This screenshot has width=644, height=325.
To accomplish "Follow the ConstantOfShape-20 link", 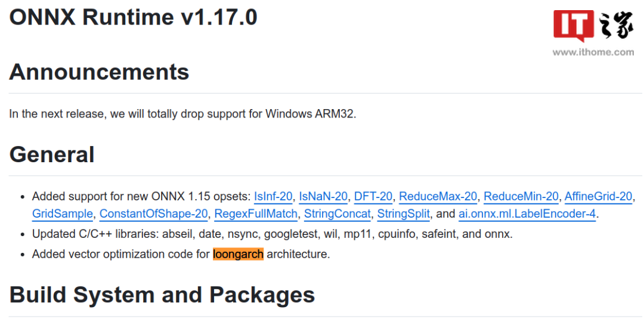I will (154, 213).
